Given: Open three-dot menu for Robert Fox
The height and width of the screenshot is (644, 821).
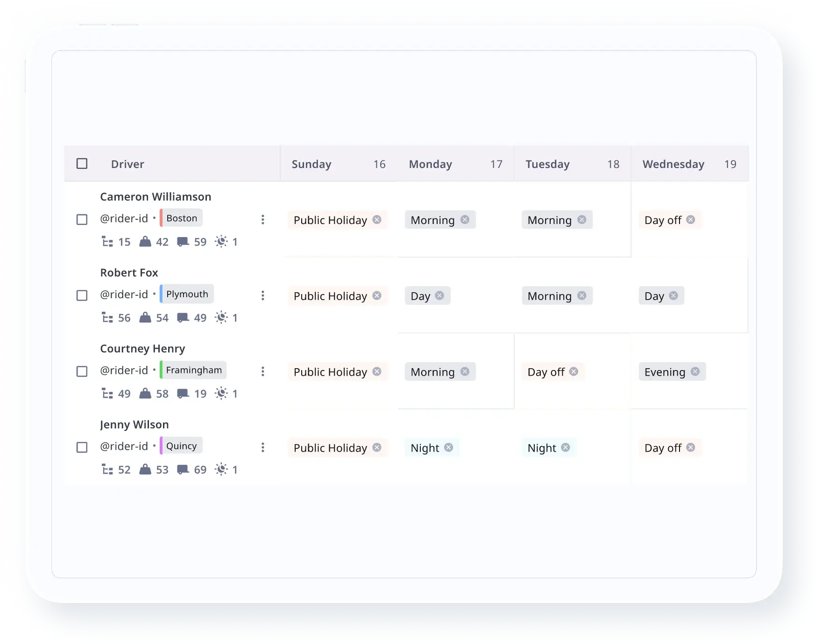Looking at the screenshot, I should pyautogui.click(x=263, y=295).
